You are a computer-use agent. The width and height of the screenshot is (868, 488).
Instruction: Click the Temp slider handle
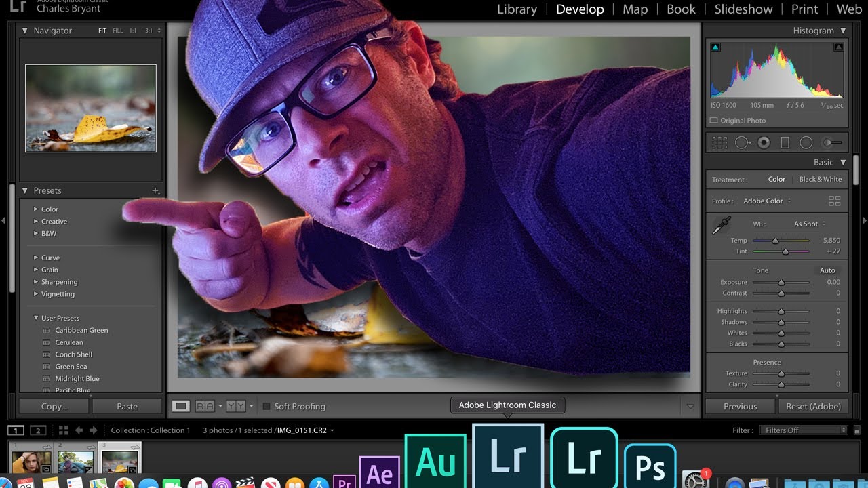coord(775,241)
